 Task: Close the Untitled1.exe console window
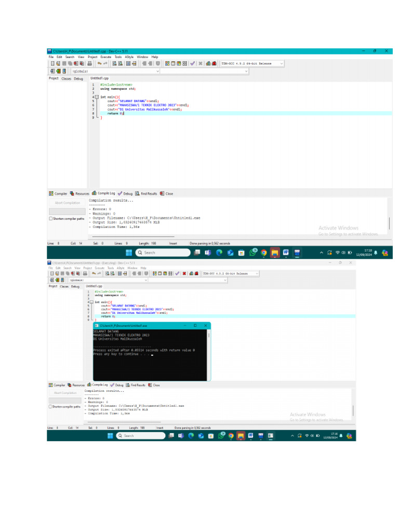point(205,325)
